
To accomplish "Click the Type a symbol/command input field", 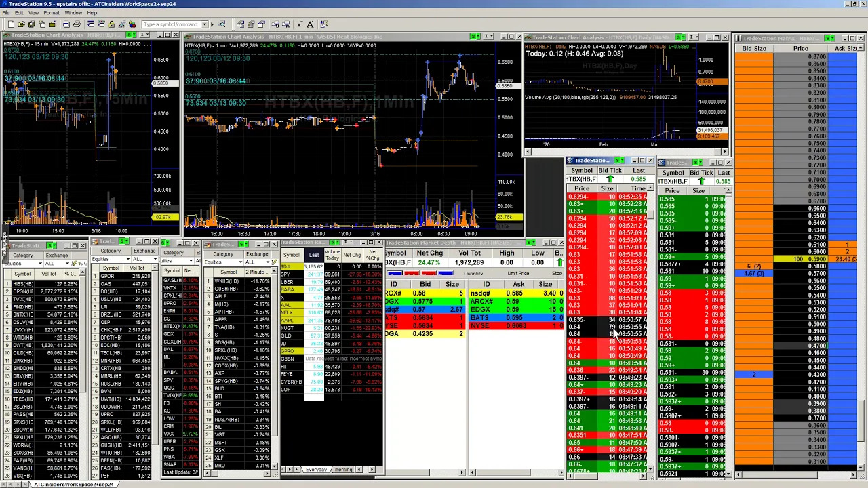I will (x=172, y=24).
